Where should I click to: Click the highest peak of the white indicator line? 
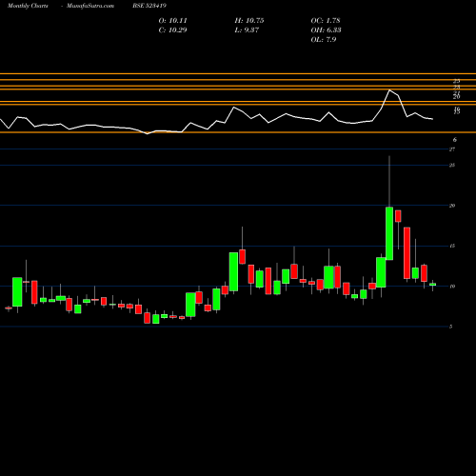pyautogui.click(x=389, y=90)
